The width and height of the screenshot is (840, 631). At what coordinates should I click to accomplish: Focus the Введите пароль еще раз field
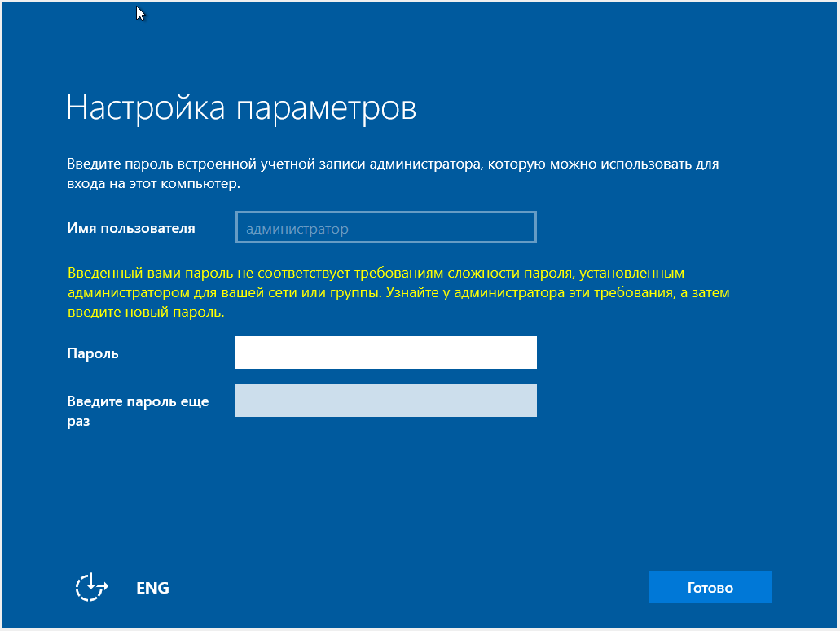pos(385,401)
